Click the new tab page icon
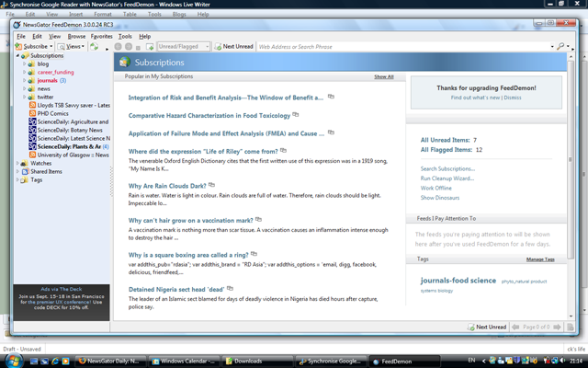Image resolution: width=588 pixels, height=368 pixels. tap(150, 47)
